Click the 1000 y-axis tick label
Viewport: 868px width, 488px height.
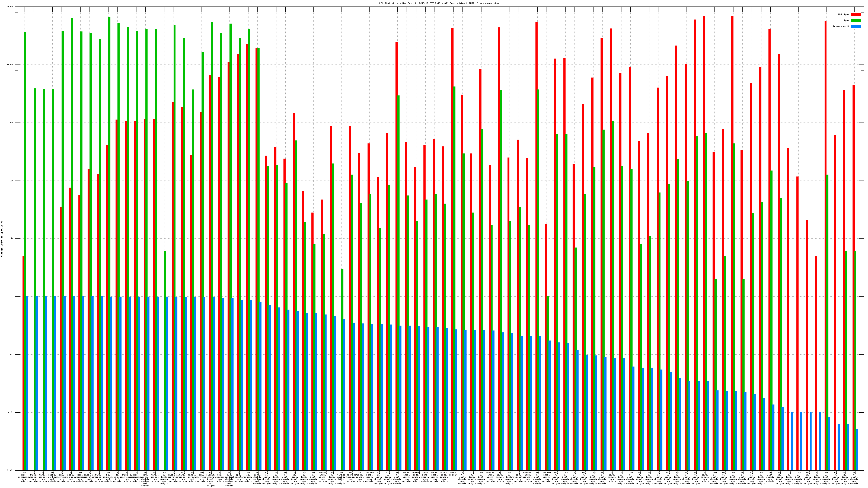coord(11,123)
